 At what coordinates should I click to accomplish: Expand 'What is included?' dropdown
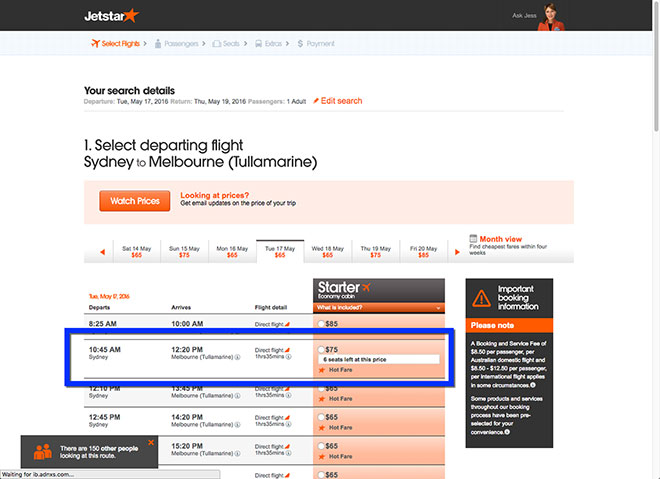pos(379,308)
